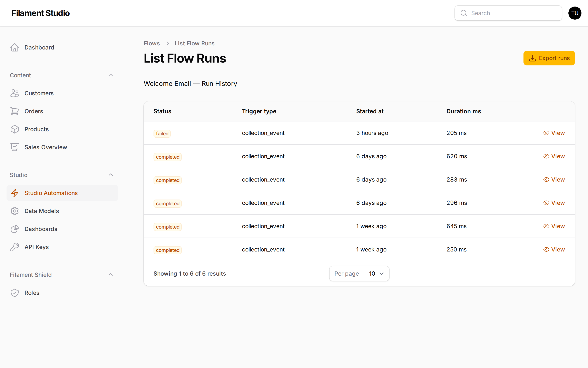The image size is (588, 368).
Task: Click the Duration ms column header
Action: point(464,111)
